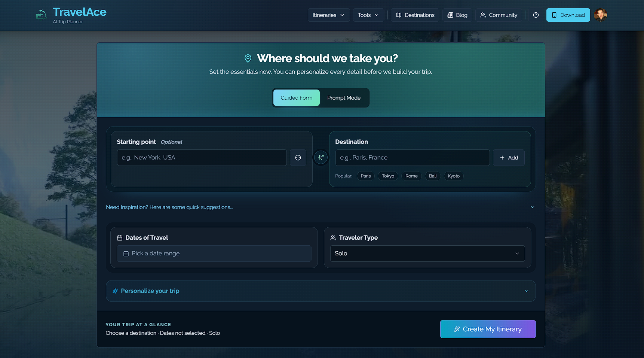Open the Itineraries dropdown menu
This screenshot has width=644, height=358.
pos(328,15)
